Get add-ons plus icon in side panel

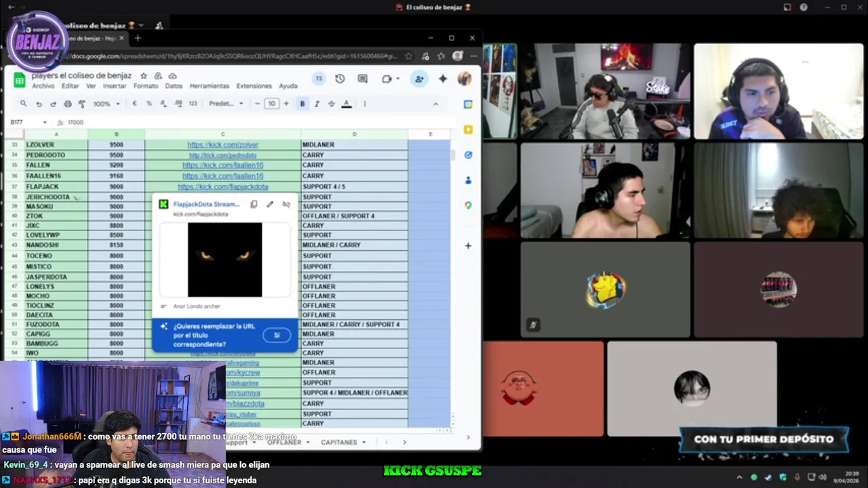pyautogui.click(x=468, y=245)
